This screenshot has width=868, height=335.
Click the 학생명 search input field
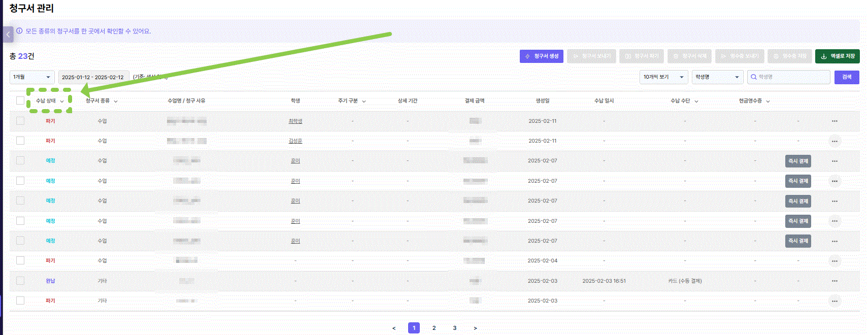(x=793, y=77)
